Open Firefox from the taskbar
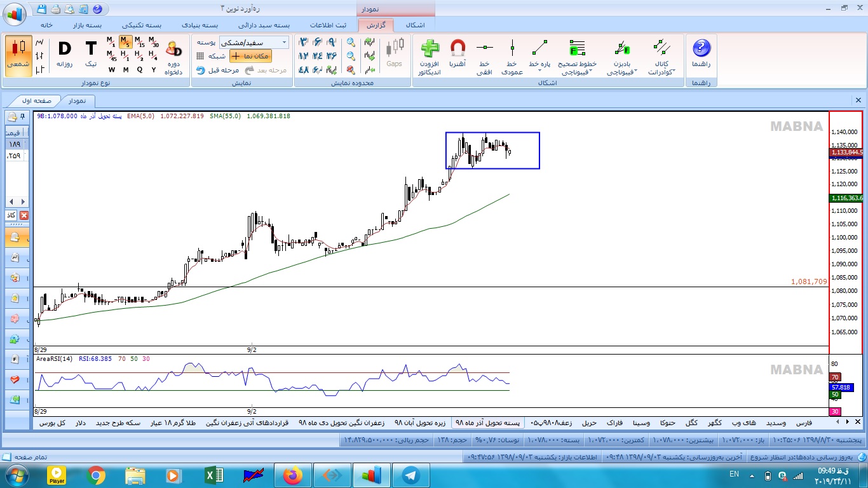Image resolution: width=868 pixels, height=488 pixels. (293, 475)
